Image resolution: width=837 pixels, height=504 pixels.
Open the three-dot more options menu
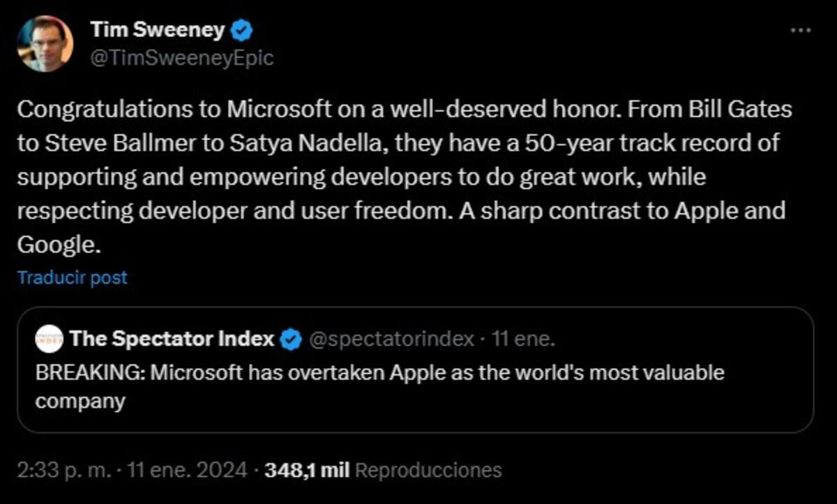pos(800,31)
